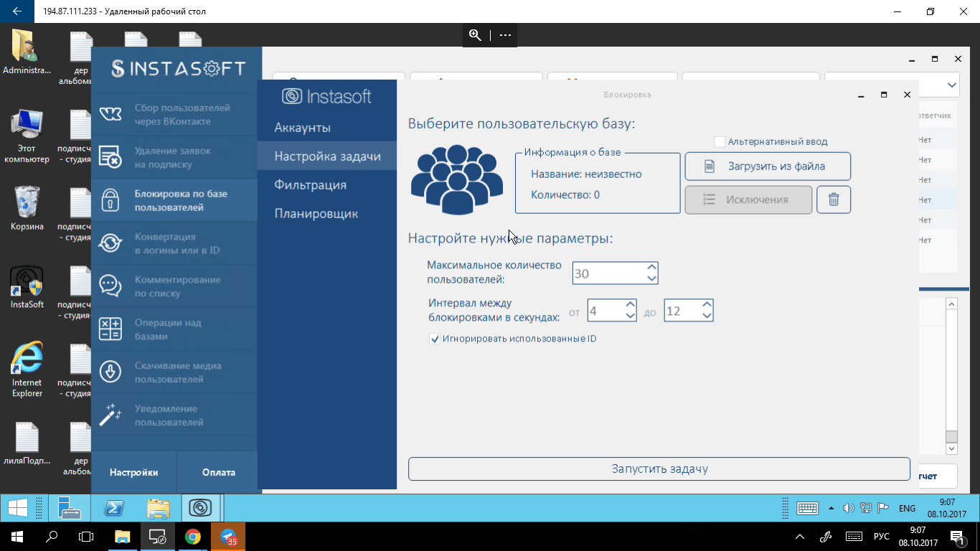Click background window scrollbar up arrow
This screenshot has width=980, height=551.
951,304
